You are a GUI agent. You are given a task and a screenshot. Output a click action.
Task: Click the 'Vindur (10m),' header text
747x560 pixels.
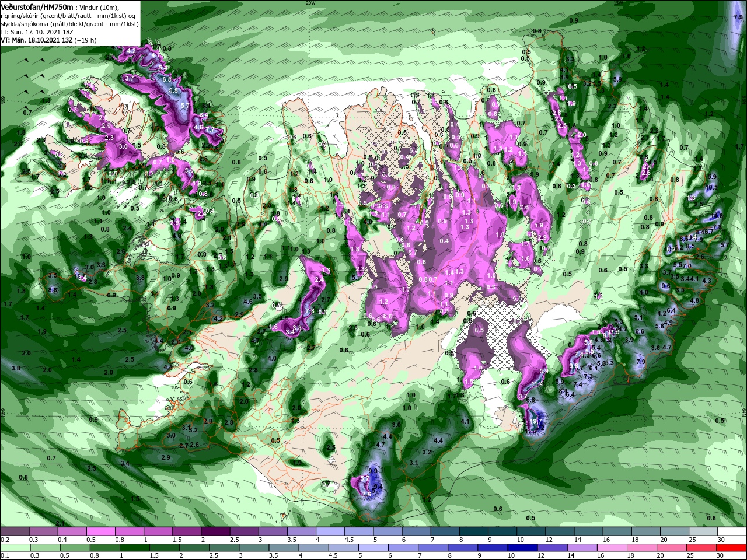[x=99, y=7]
